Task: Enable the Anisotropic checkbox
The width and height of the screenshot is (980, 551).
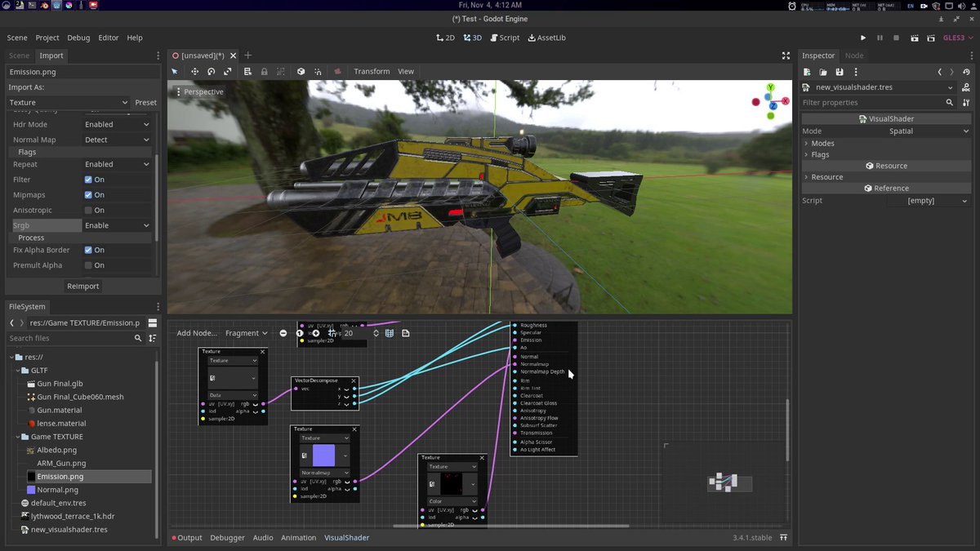Action: click(88, 211)
